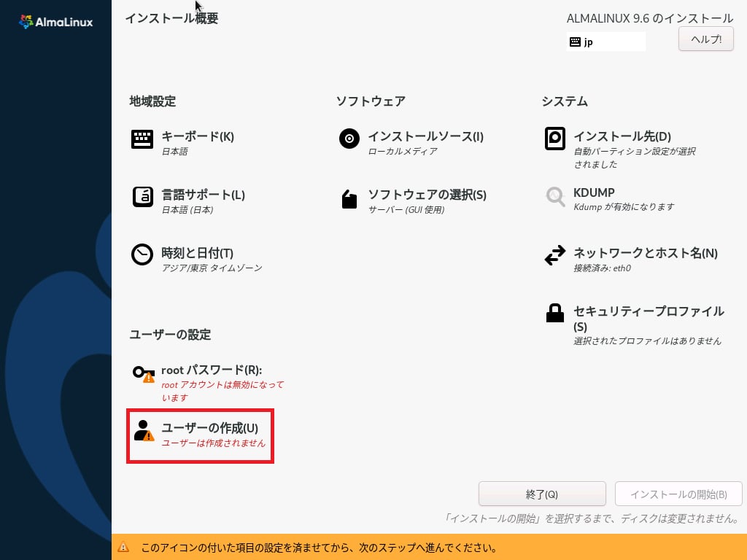Open the ユーザーの作成(U) label
747x560 pixels.
pos(209,428)
